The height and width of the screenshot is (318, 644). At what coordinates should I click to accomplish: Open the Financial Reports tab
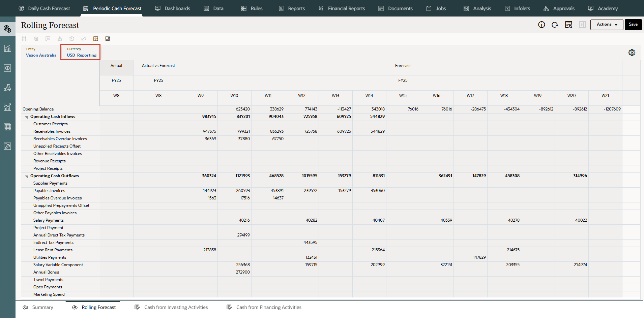[x=342, y=8]
